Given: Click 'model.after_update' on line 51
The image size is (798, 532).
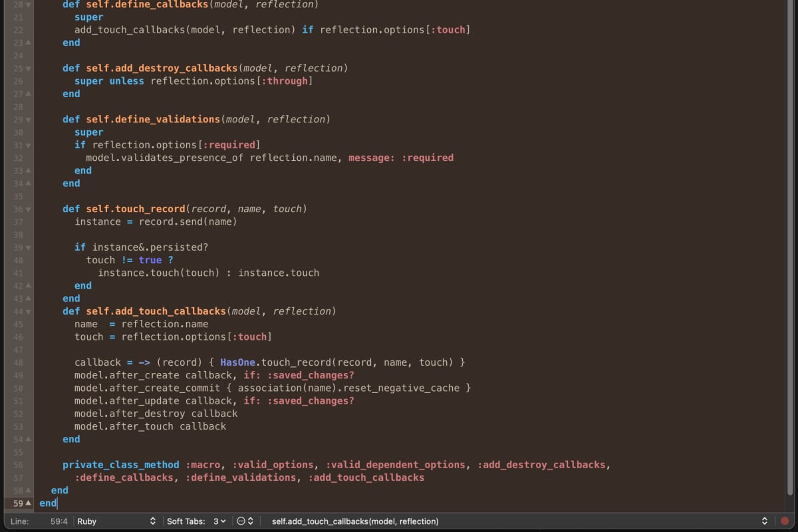Looking at the screenshot, I should pos(127,401).
